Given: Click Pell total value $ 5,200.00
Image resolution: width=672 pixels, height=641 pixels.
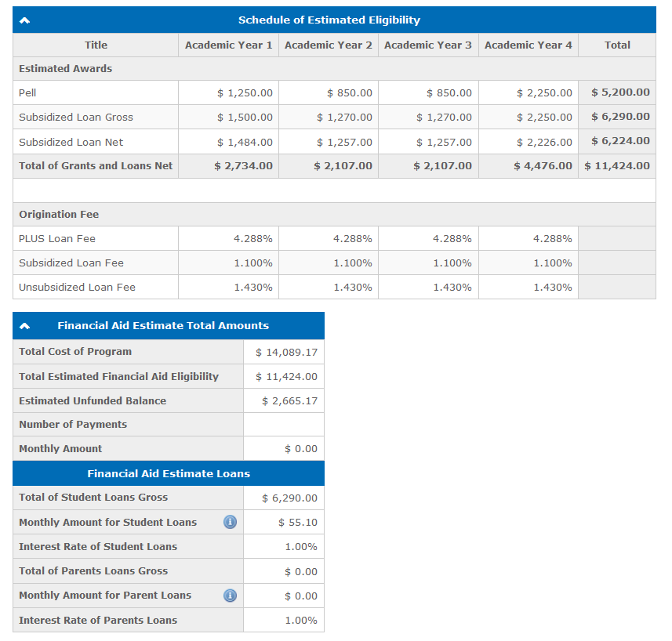Looking at the screenshot, I should [x=620, y=92].
